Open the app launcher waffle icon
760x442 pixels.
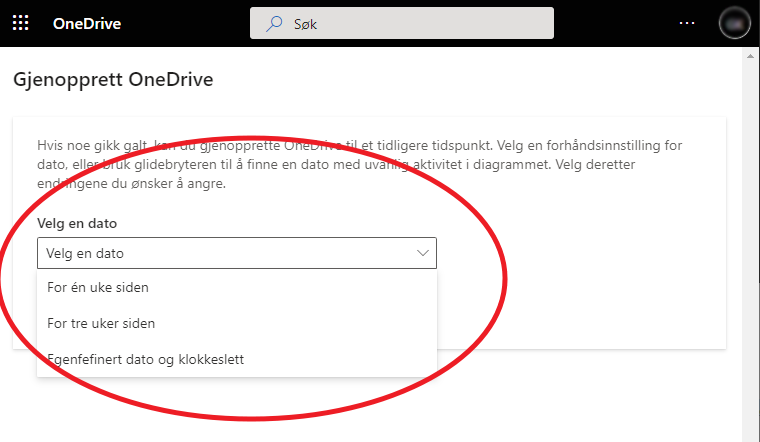[x=20, y=23]
